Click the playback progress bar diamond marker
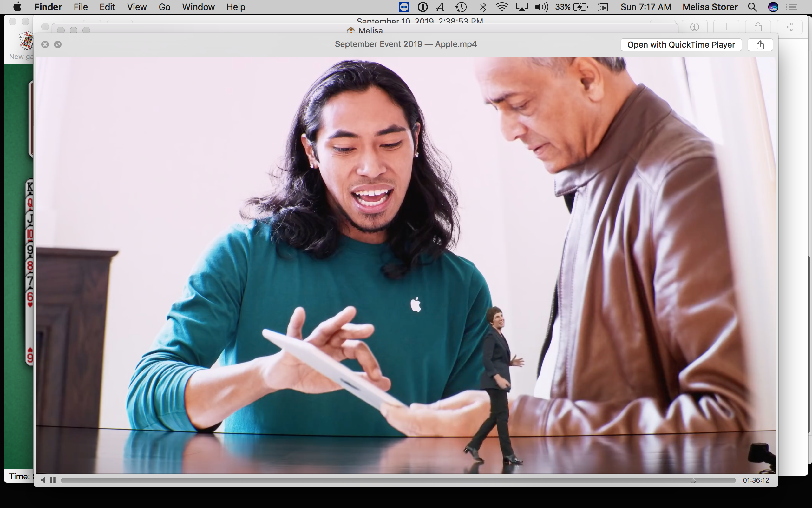The image size is (812, 508). pos(693,481)
